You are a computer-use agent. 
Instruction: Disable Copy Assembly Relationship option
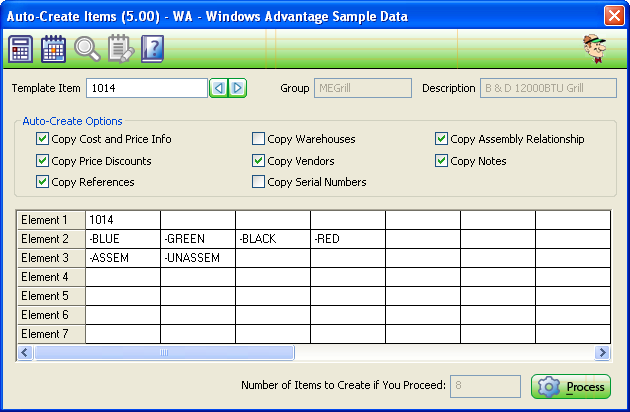click(442, 139)
